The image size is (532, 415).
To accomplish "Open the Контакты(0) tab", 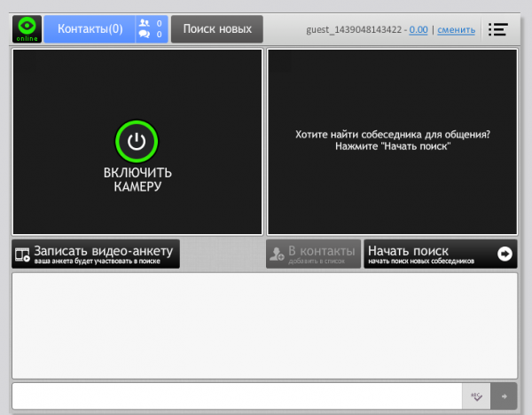I will (x=90, y=29).
